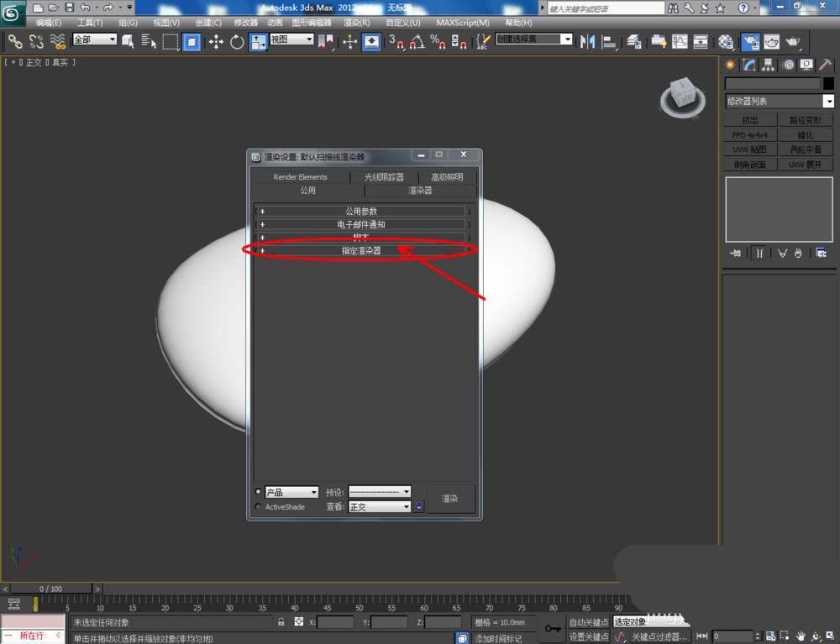Switch to the 渲染器 tab
The height and width of the screenshot is (644, 840).
[420, 191]
